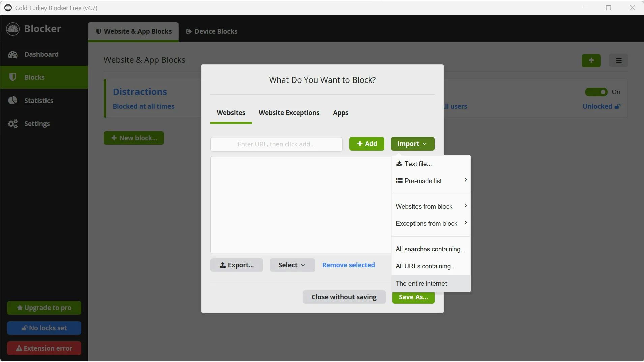Expand Websites from block submenu
Screen dimensions: 644x362
(431, 206)
